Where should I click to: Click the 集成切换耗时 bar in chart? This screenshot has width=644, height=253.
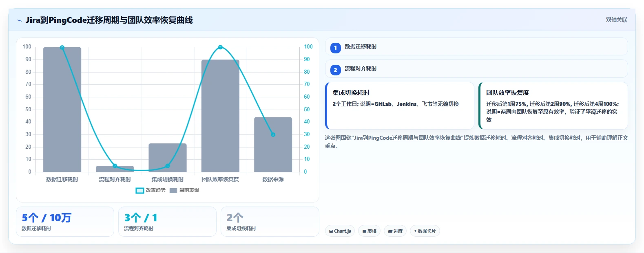click(168, 158)
